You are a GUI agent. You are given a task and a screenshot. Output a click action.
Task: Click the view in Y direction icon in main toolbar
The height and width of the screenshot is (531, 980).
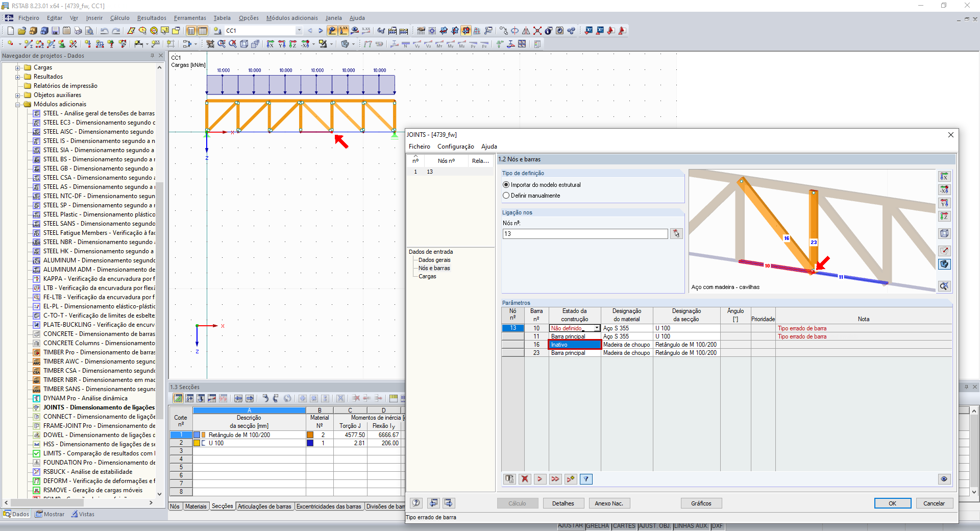pos(281,44)
